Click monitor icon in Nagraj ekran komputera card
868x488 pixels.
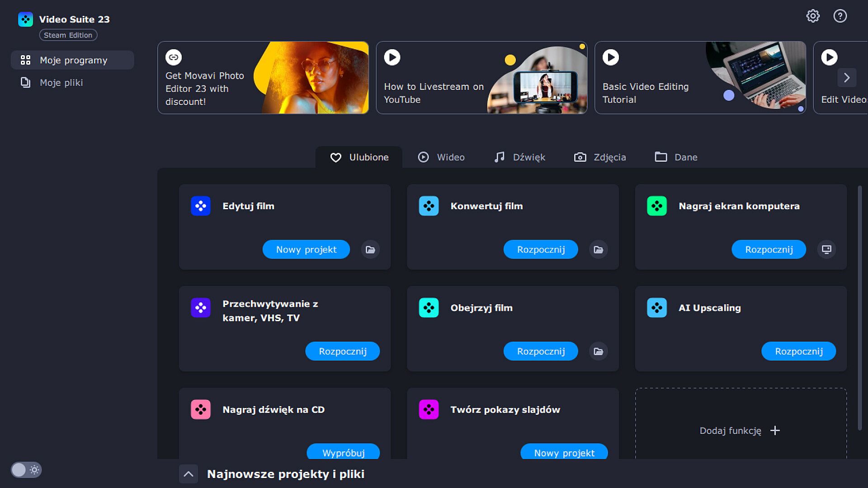826,249
